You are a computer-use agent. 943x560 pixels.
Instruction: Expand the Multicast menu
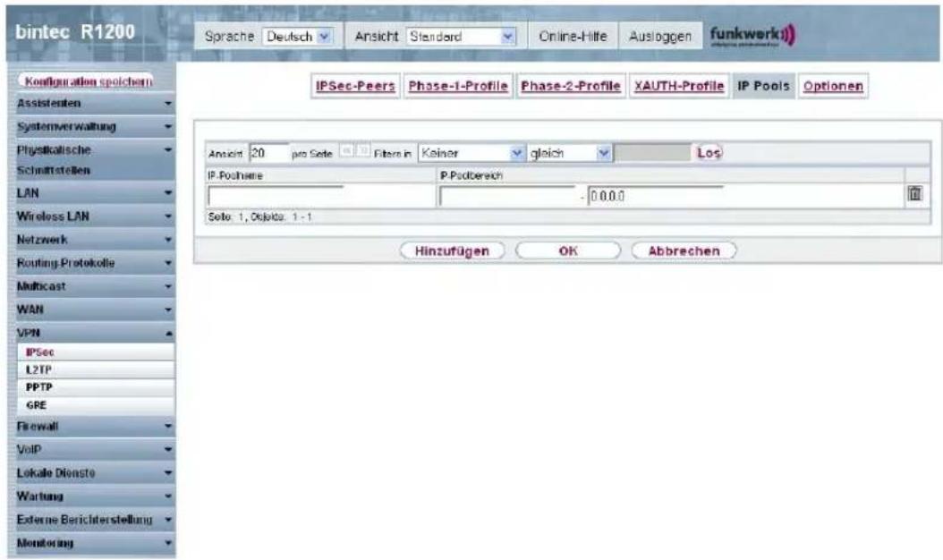pos(95,286)
